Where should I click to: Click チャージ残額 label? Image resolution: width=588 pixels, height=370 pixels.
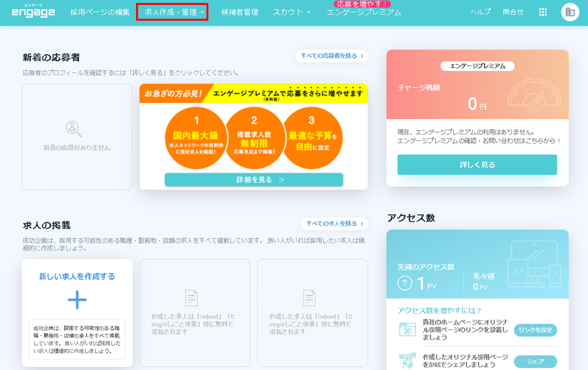tap(419, 87)
